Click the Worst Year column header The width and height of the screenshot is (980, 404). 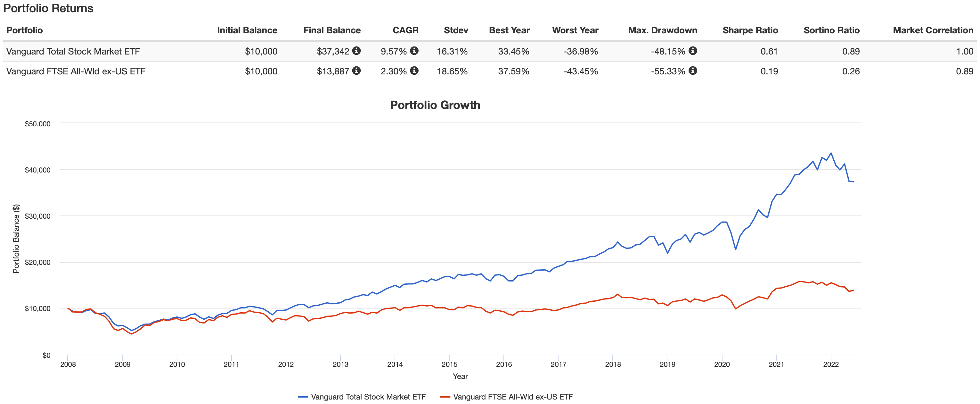tap(575, 30)
